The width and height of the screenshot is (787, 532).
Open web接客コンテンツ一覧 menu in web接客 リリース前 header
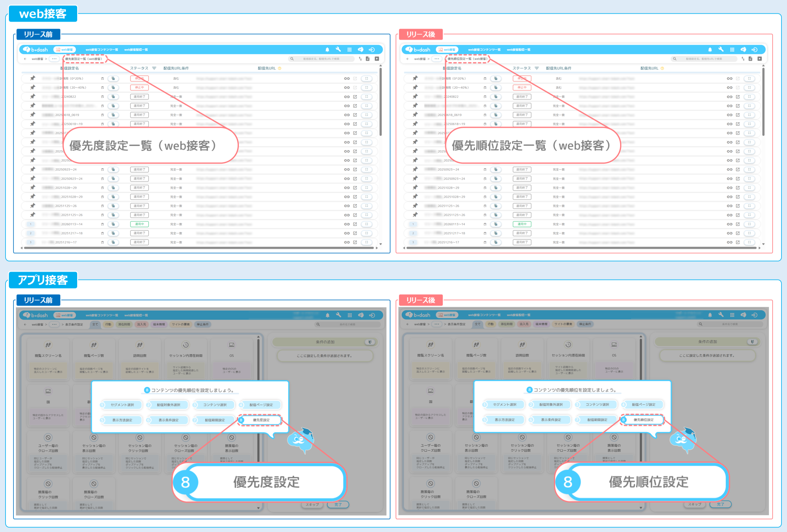(x=101, y=50)
